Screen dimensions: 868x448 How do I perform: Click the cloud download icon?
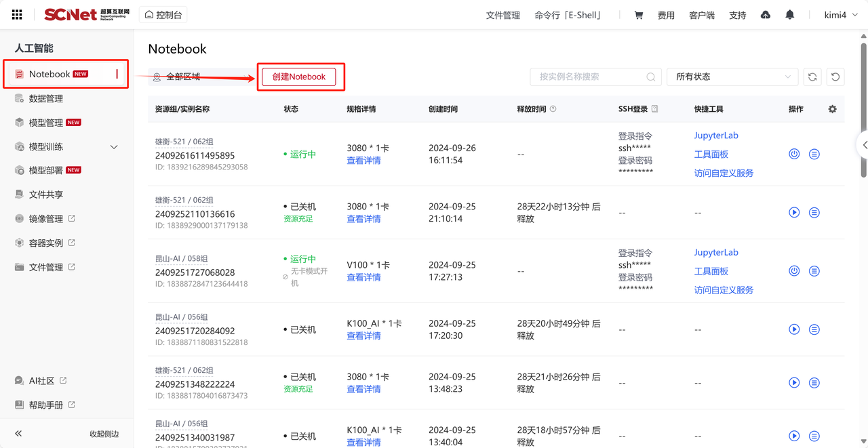point(766,15)
